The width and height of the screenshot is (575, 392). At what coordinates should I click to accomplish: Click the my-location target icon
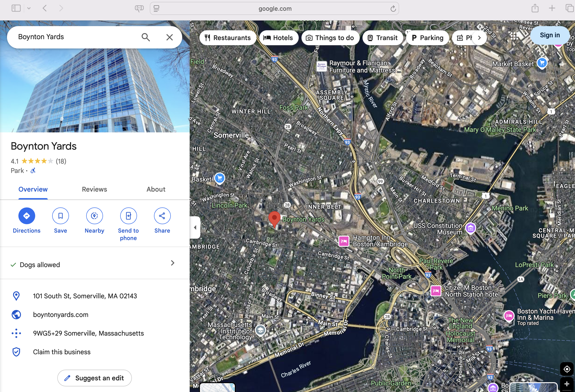pyautogui.click(x=567, y=369)
